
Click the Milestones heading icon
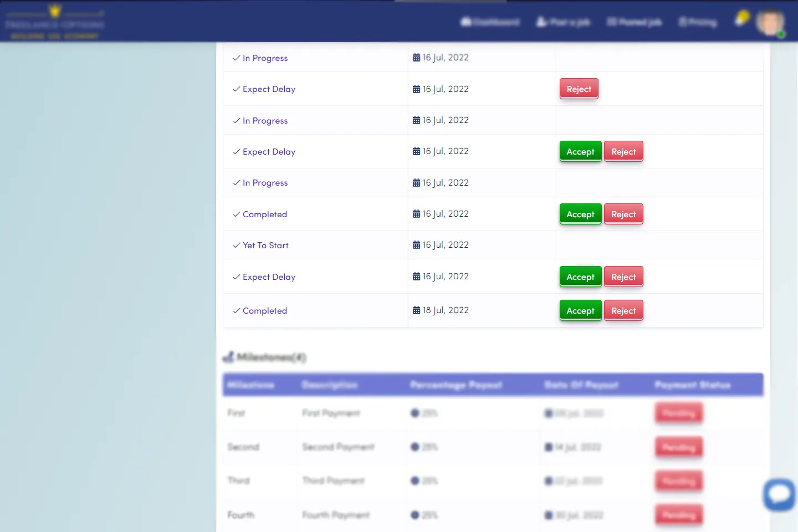pyautogui.click(x=228, y=357)
